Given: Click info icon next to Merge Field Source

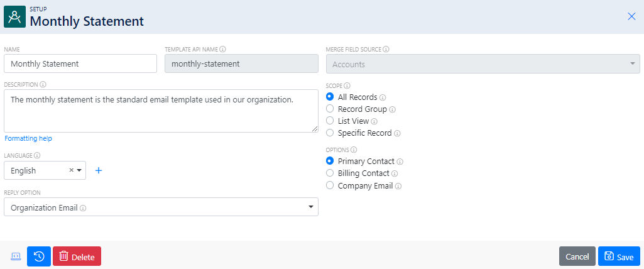Looking at the screenshot, I should (x=386, y=49).
